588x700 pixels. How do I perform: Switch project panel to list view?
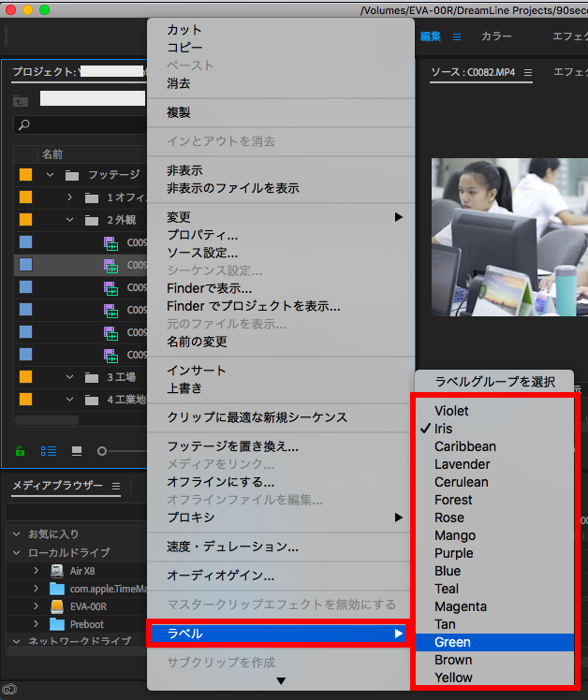coord(49,451)
